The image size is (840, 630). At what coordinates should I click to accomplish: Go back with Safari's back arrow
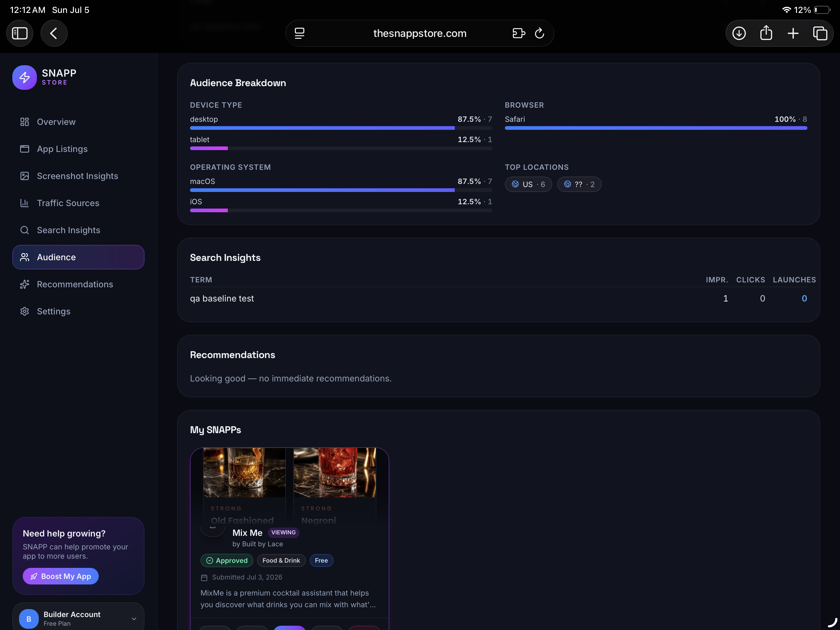pyautogui.click(x=54, y=34)
